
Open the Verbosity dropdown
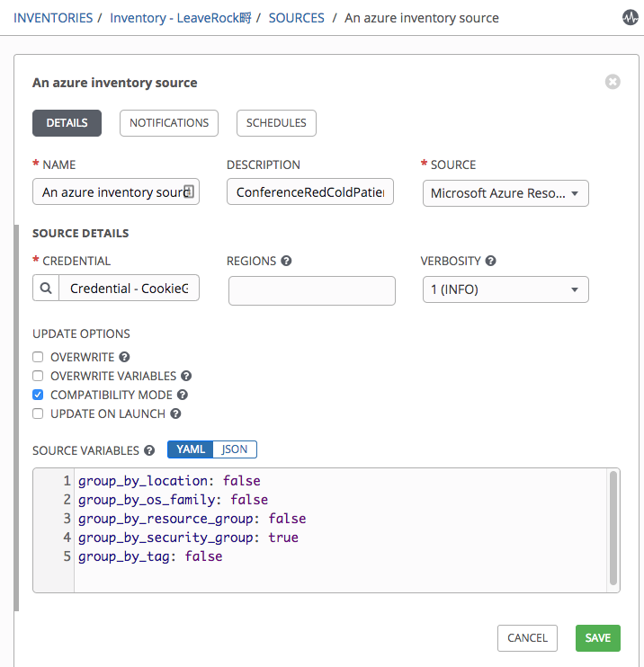point(505,289)
